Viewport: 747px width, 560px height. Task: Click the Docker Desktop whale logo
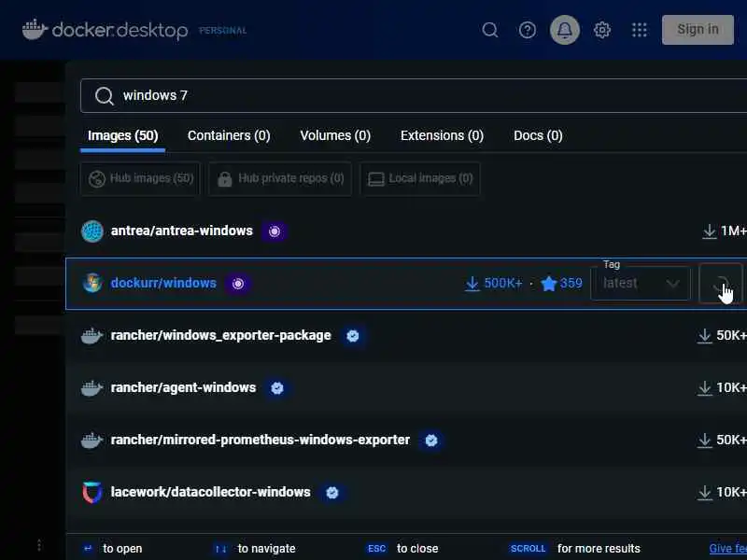[35, 30]
